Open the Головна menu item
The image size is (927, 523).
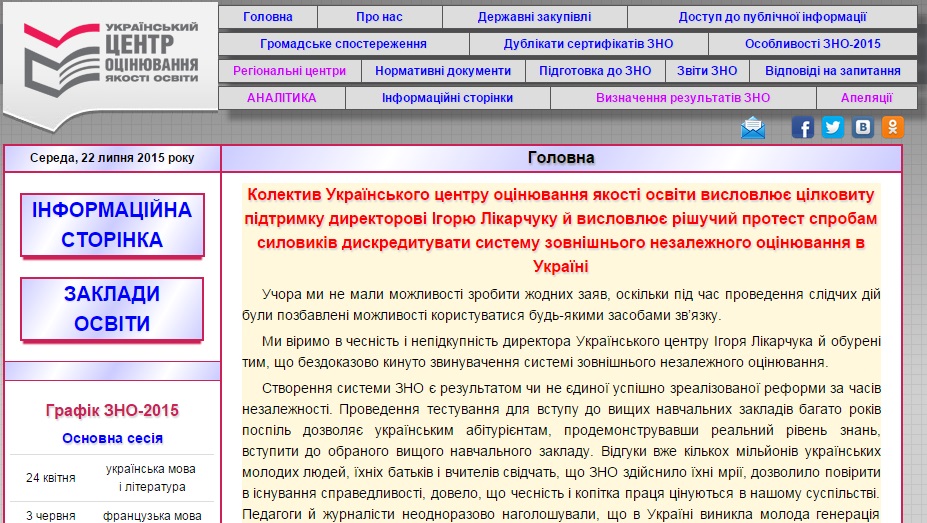coord(268,17)
